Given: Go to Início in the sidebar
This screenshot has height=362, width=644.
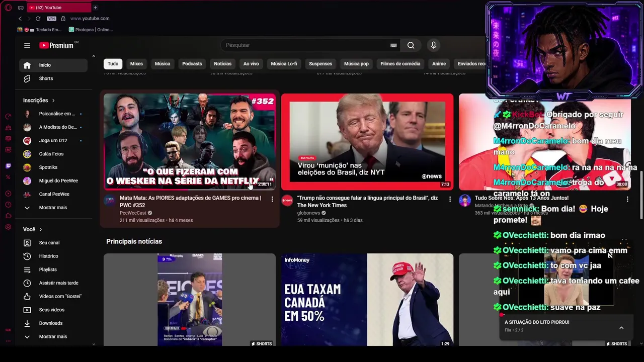Looking at the screenshot, I should pyautogui.click(x=53, y=65).
